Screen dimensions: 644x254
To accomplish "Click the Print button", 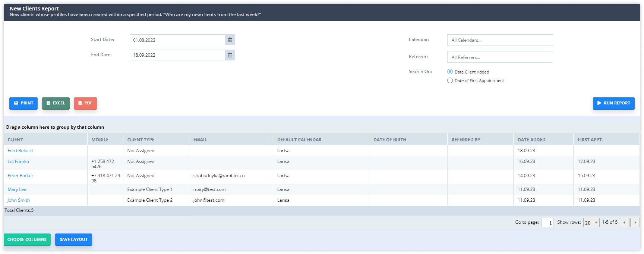I will tap(23, 103).
